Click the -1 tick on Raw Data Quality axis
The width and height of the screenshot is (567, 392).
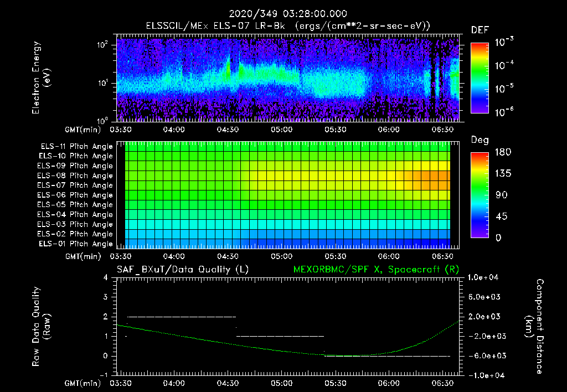[104, 375]
